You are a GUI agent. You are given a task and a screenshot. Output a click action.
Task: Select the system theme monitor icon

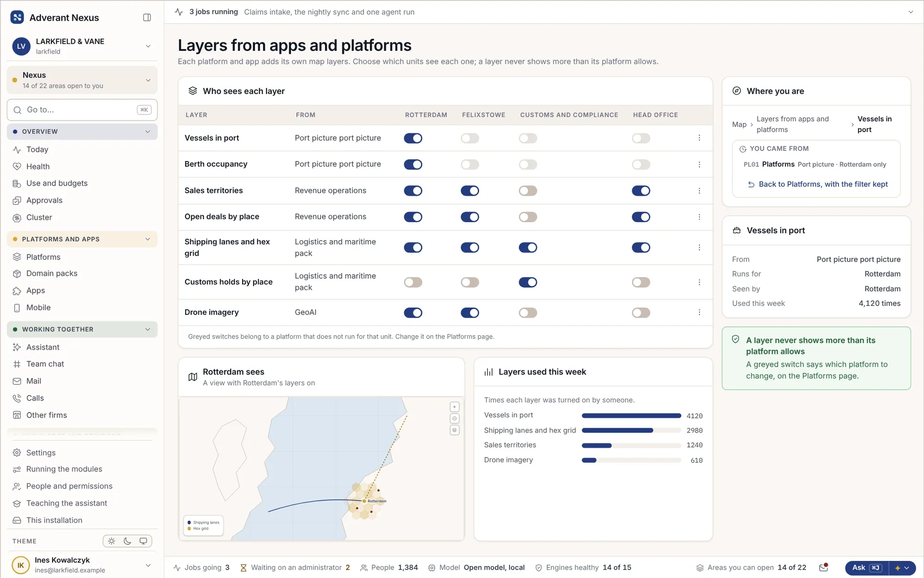tap(143, 541)
